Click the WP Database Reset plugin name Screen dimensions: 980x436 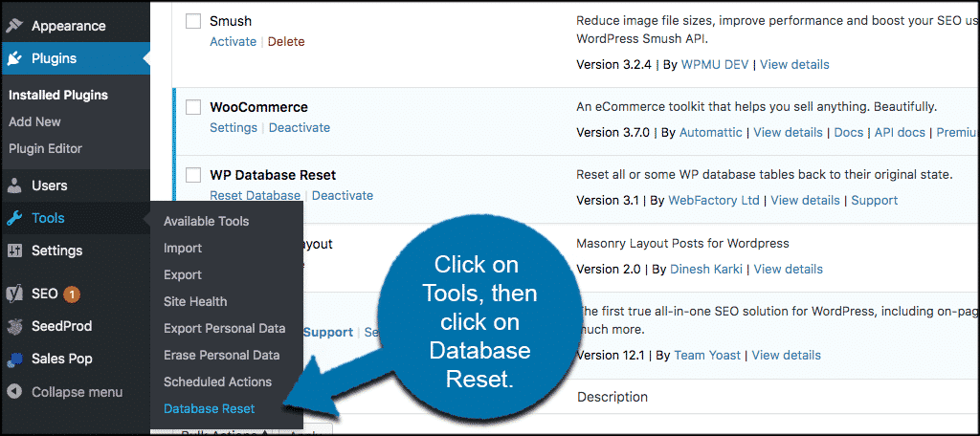click(273, 175)
